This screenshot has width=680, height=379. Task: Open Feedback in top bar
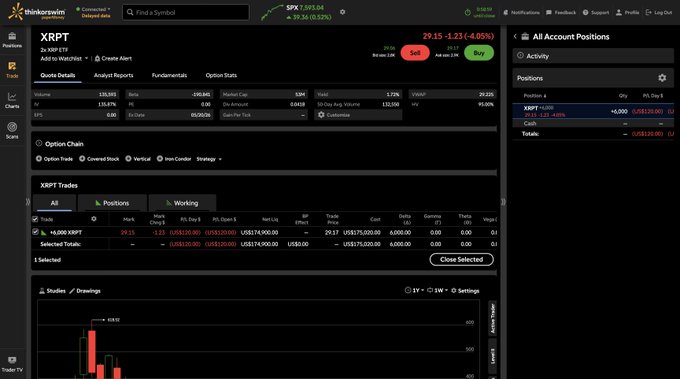coord(561,13)
